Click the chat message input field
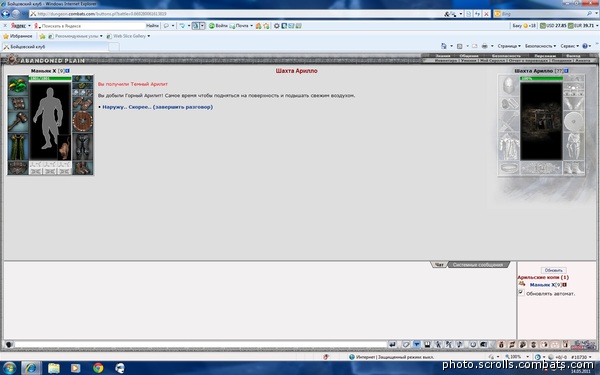Viewport: 600px width, 375px height. point(200,345)
